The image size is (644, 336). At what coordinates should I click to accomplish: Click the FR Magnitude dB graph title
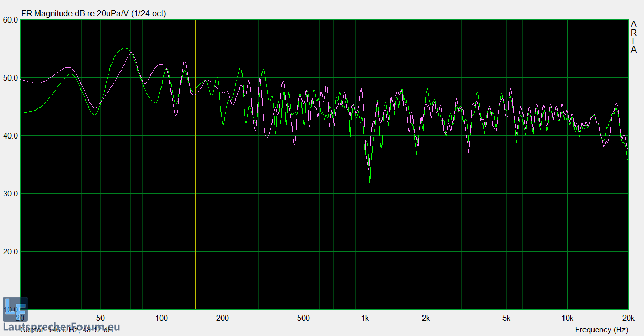[93, 13]
